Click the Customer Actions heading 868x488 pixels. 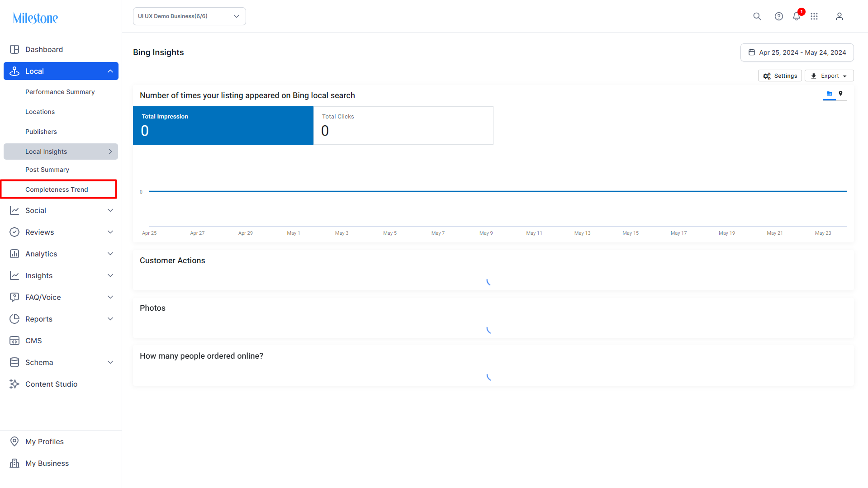[x=172, y=261]
